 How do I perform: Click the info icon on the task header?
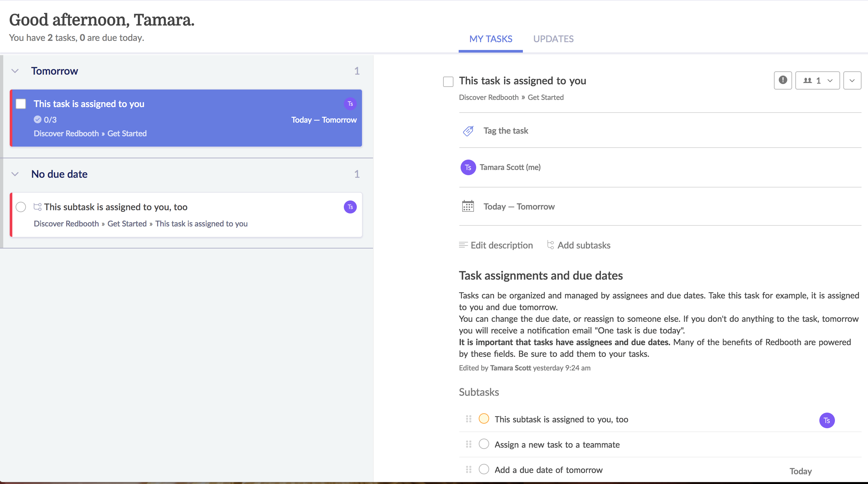pos(783,80)
